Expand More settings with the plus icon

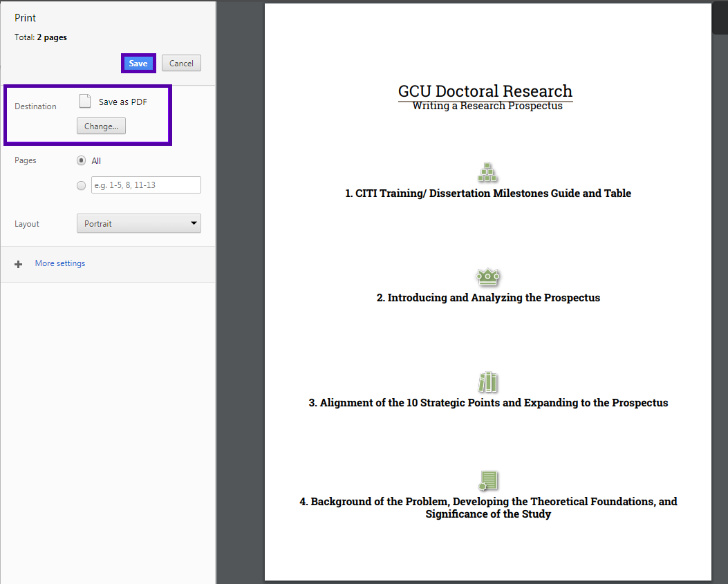point(18,264)
